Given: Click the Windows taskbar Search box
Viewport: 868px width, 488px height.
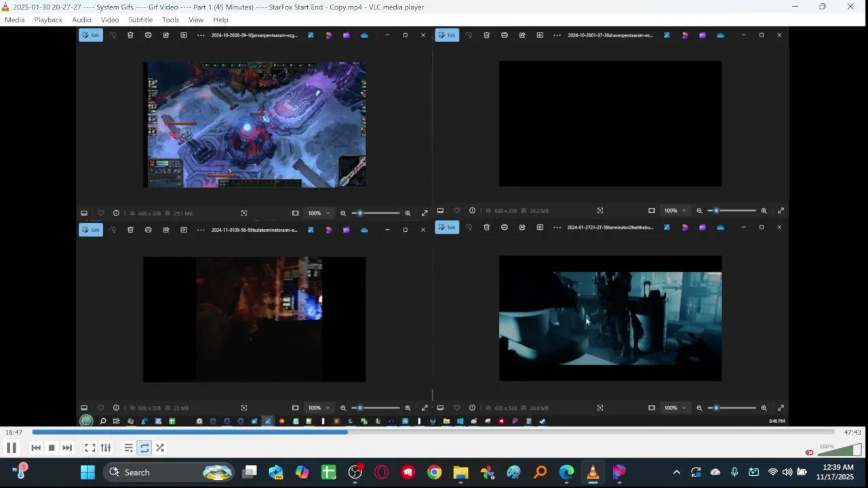Looking at the screenshot, I should tap(170, 472).
